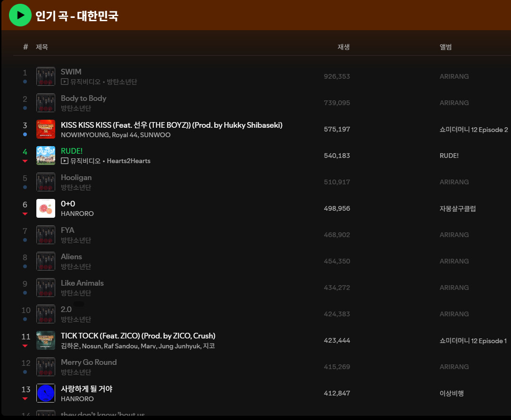Open artist 김하온 under TICK TOCK
The width and height of the screenshot is (511, 420).
point(70,346)
